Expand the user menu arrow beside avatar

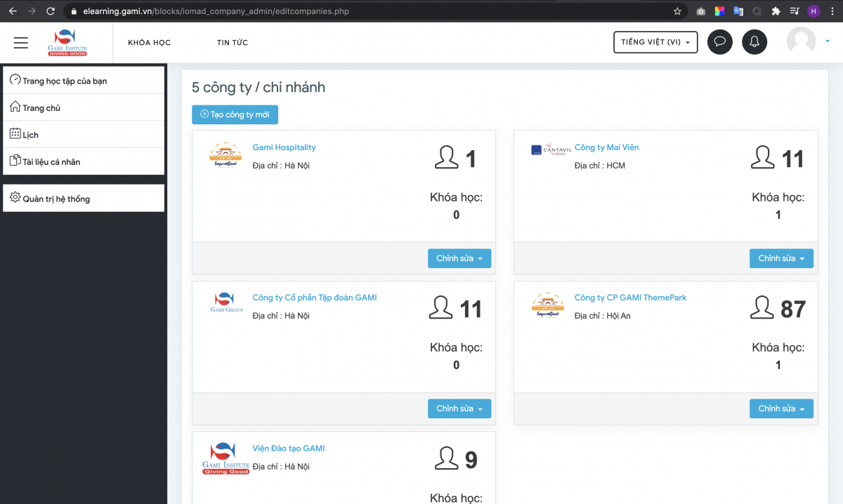pyautogui.click(x=828, y=41)
